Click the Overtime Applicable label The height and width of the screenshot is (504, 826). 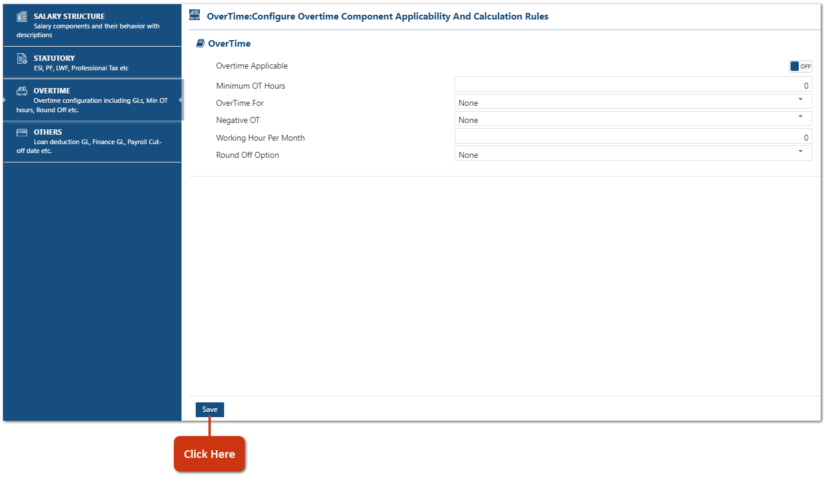[x=252, y=66]
